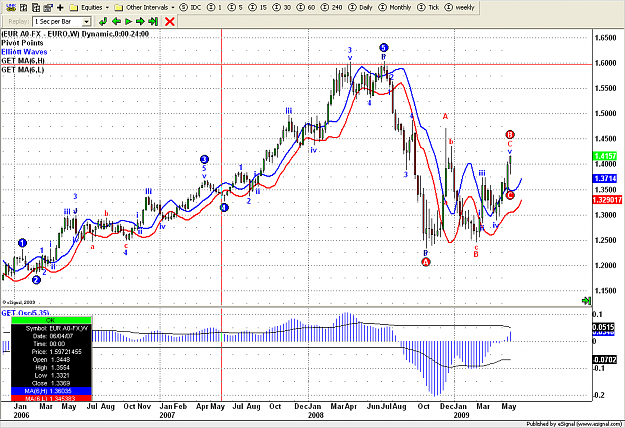Switch to 5-minute interval
This screenshot has height=428, width=625.
click(235, 7)
